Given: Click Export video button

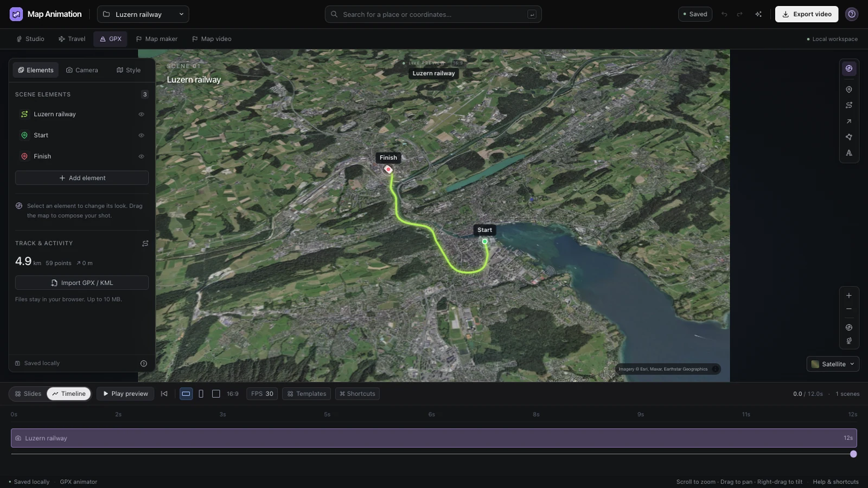Looking at the screenshot, I should [807, 14].
